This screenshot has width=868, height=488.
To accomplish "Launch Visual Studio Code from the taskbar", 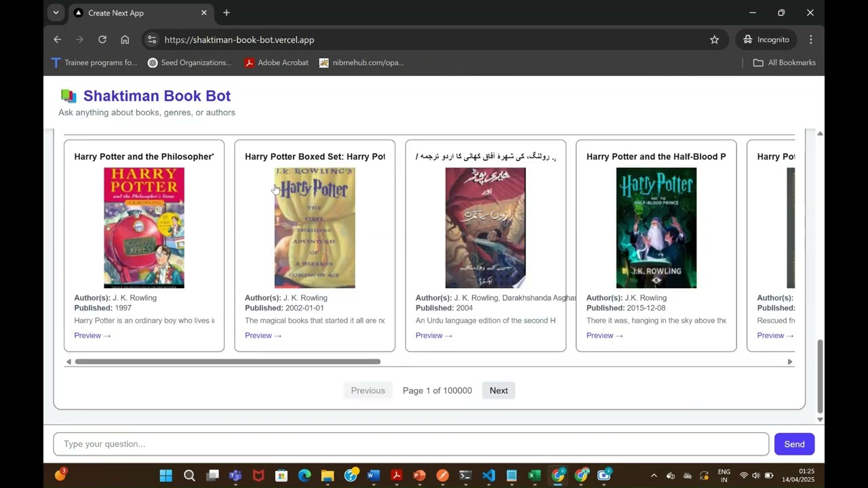I will pos(488,475).
